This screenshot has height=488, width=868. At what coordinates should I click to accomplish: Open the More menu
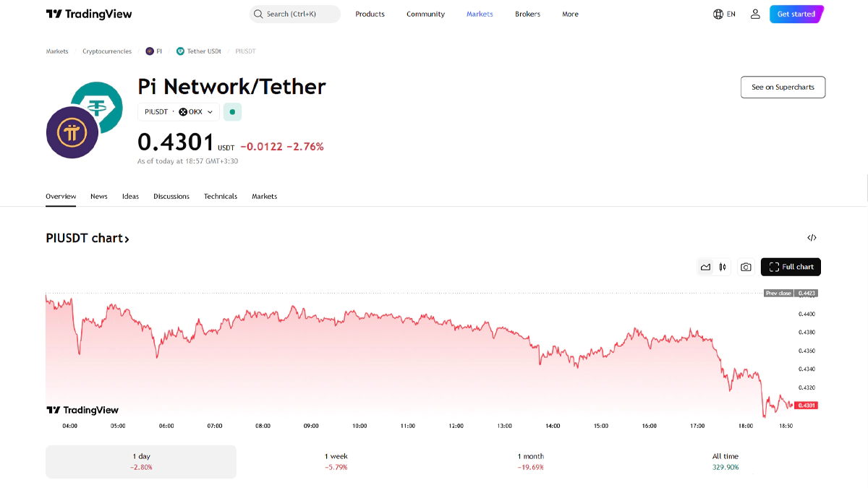click(x=570, y=14)
